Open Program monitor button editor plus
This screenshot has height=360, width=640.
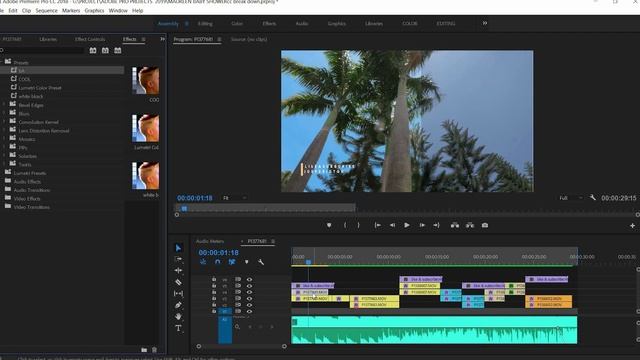[x=632, y=226]
